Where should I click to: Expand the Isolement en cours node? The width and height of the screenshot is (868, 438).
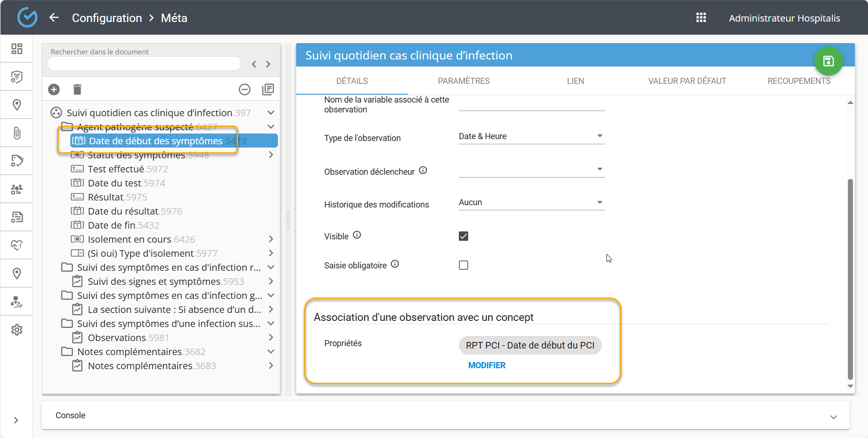click(271, 239)
